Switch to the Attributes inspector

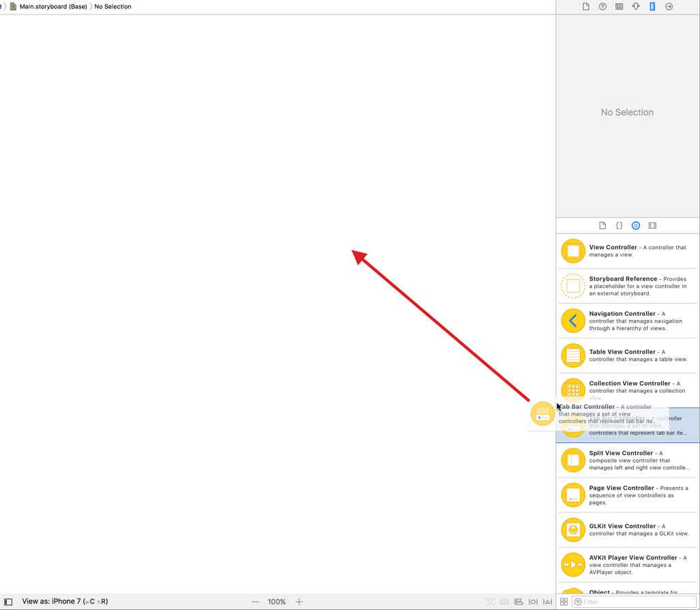tap(636, 7)
